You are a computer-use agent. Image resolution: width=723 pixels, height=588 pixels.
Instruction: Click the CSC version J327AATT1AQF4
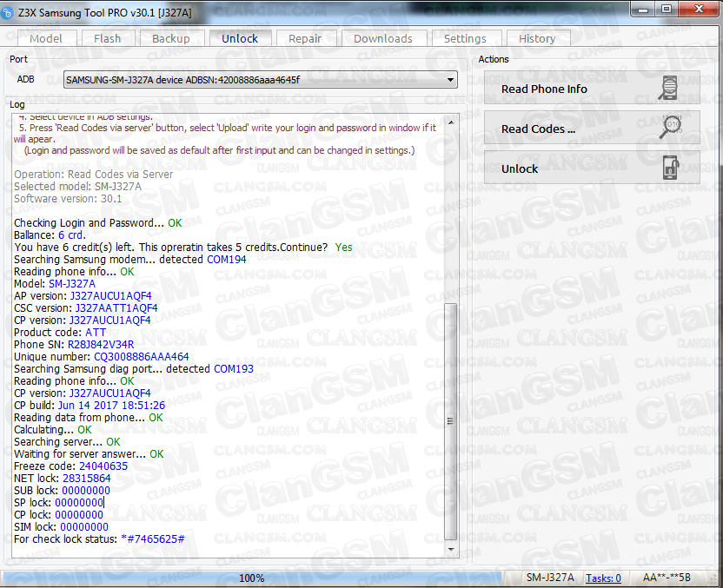point(116,307)
